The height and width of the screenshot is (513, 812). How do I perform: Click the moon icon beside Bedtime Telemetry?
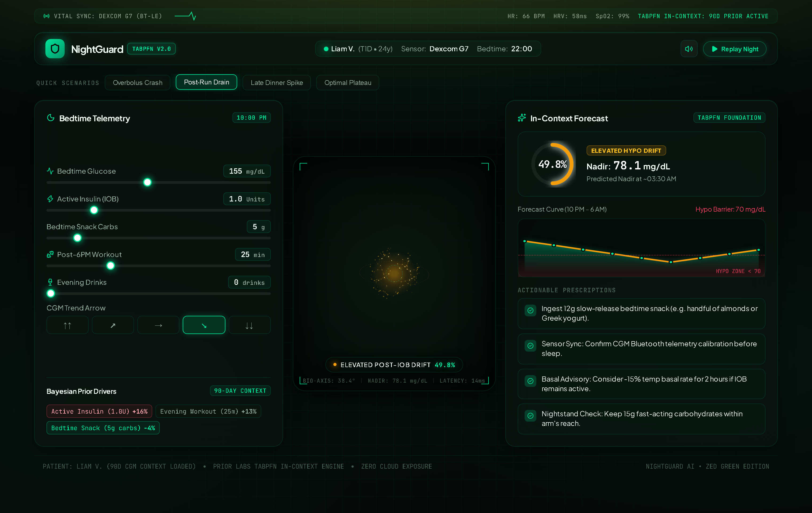click(50, 118)
